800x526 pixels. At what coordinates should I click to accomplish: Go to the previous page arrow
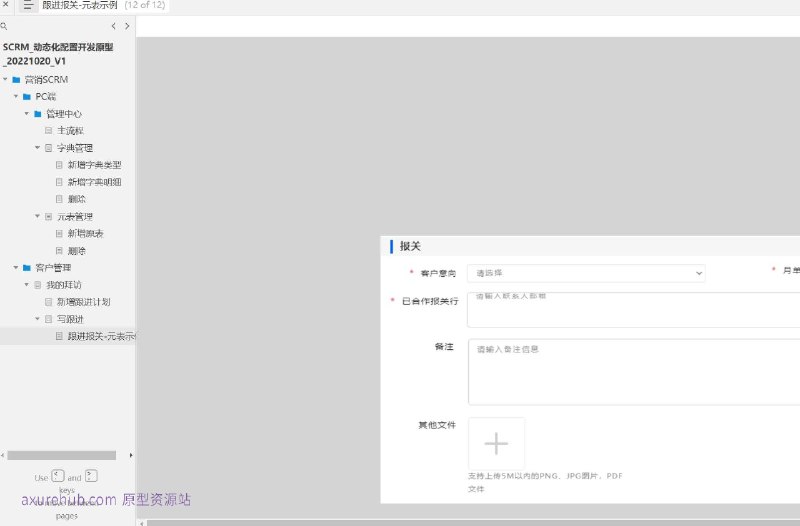[x=113, y=26]
